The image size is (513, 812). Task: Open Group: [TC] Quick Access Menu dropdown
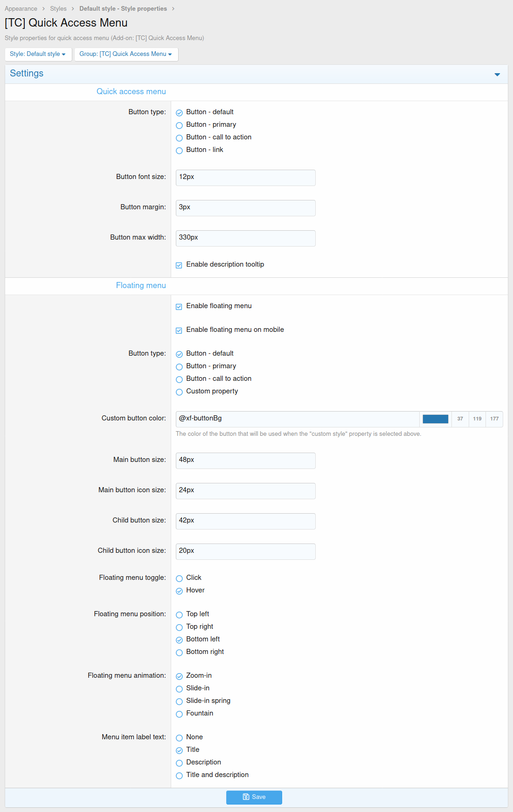[x=126, y=54]
